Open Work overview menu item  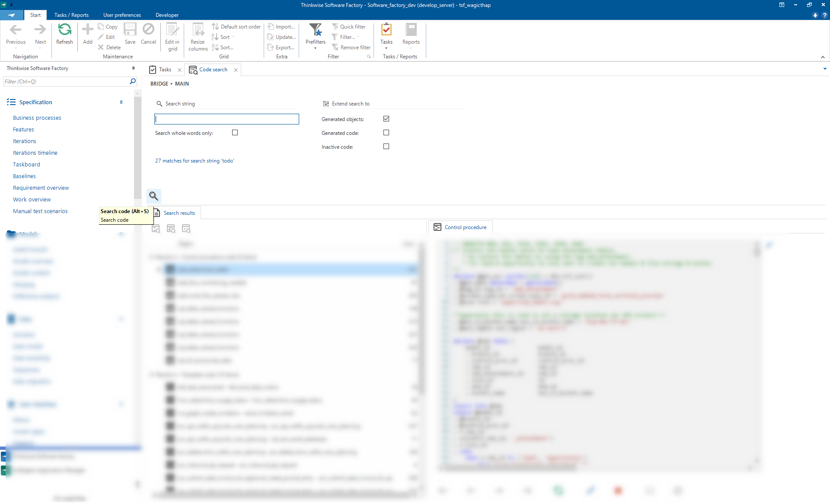point(32,199)
